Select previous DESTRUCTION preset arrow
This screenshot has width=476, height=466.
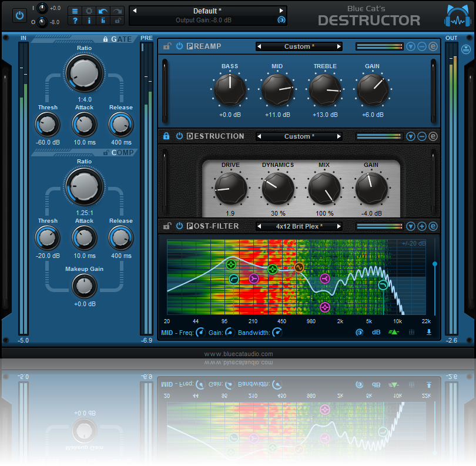259,136
